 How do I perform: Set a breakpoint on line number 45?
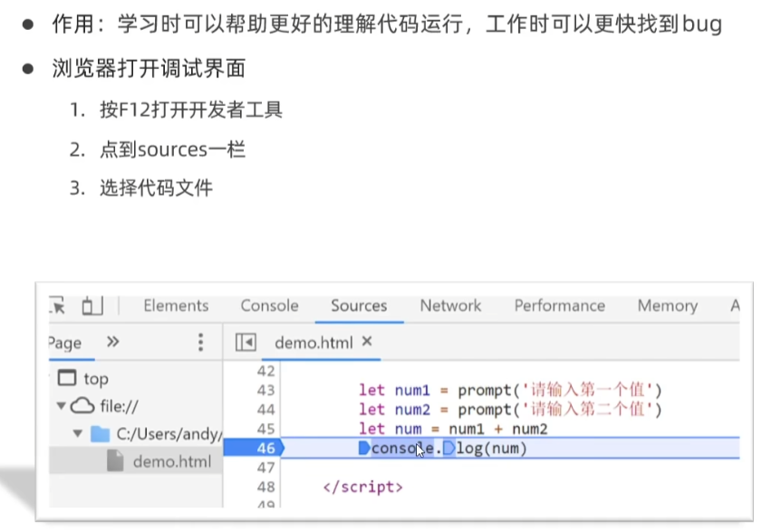pyautogui.click(x=266, y=429)
